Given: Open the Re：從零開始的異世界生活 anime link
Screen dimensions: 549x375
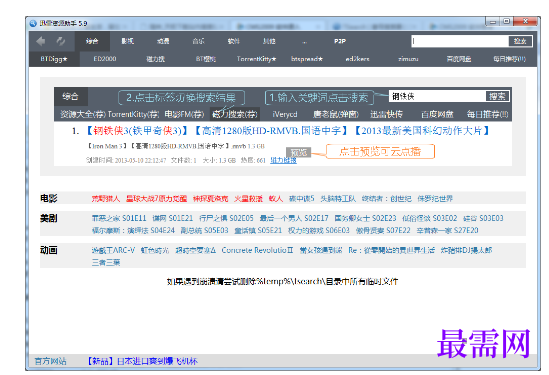Looking at the screenshot, I should coord(391,250).
